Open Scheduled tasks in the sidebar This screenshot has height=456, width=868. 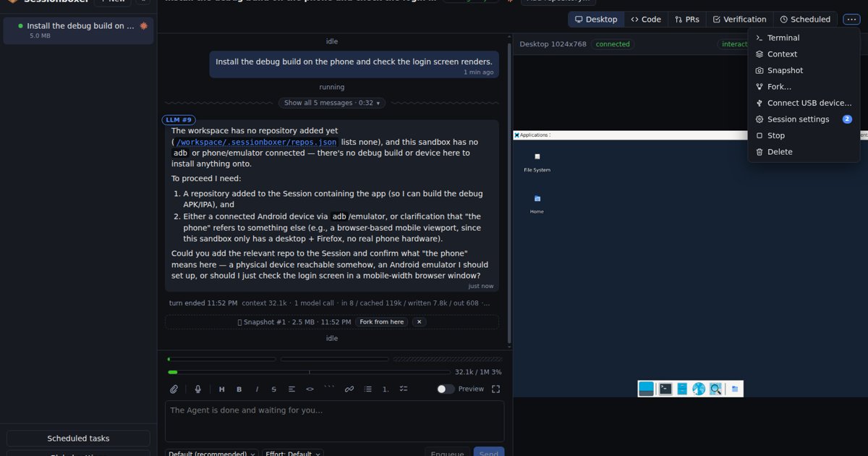click(x=78, y=439)
